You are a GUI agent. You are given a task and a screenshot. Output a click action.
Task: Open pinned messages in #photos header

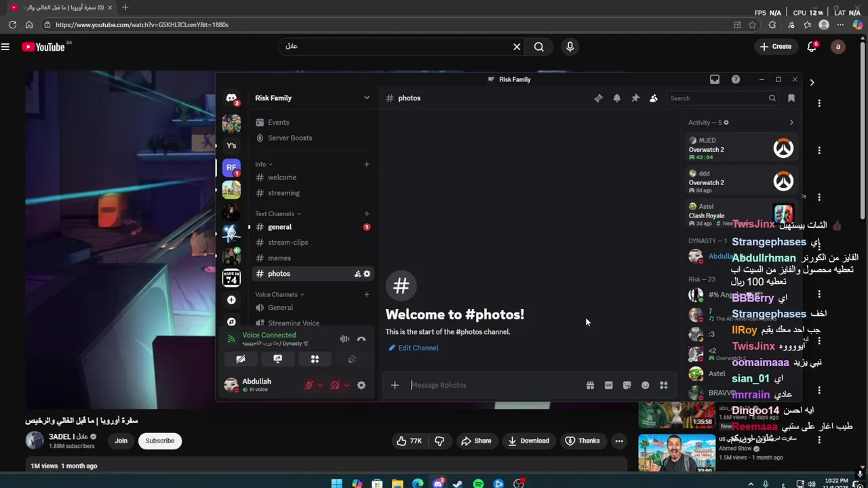coord(635,98)
